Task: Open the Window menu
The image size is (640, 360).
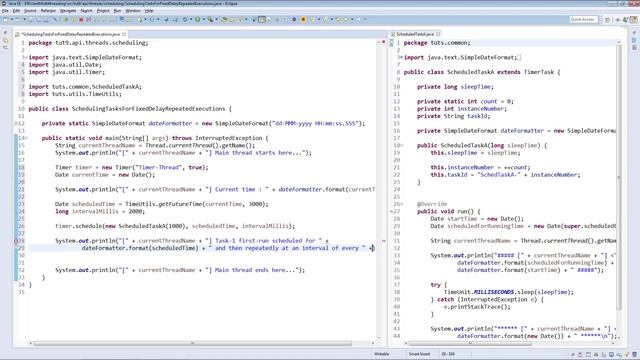Action: click(x=133, y=11)
